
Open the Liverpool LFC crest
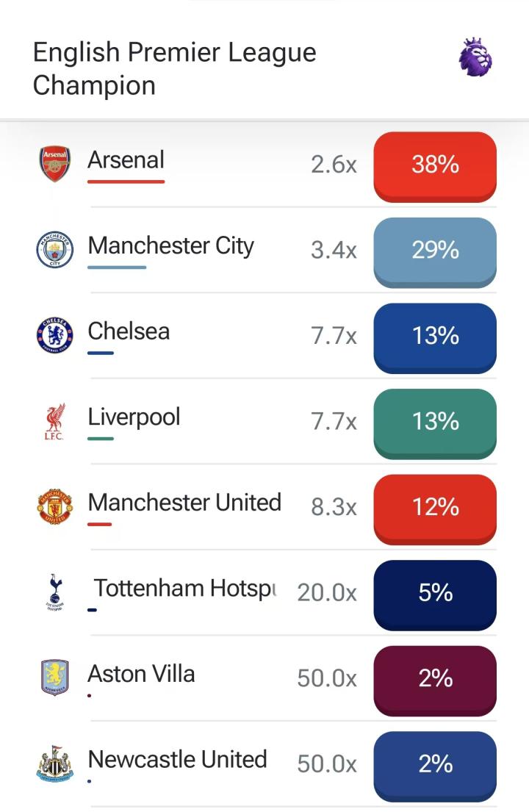[54, 421]
